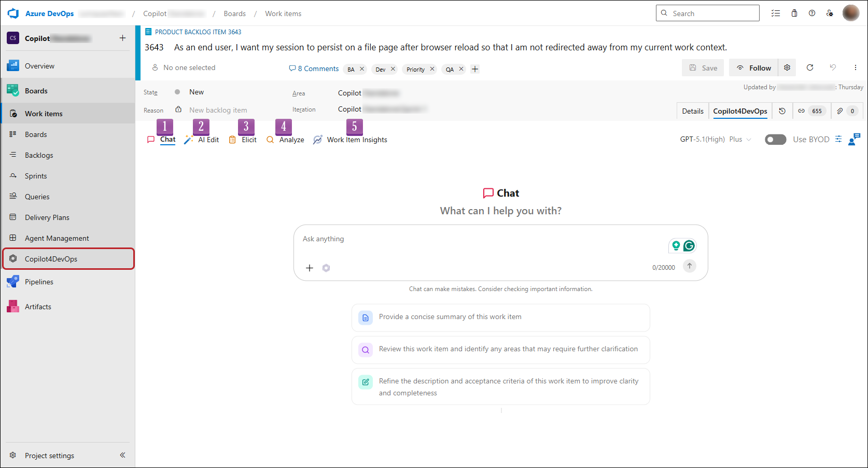Toggle the Use BYOD switch
Viewport: 868px width, 468px height.
point(776,140)
